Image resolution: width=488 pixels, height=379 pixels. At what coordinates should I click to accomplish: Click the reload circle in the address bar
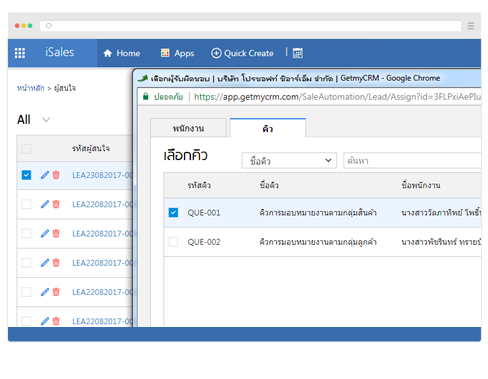point(49,26)
